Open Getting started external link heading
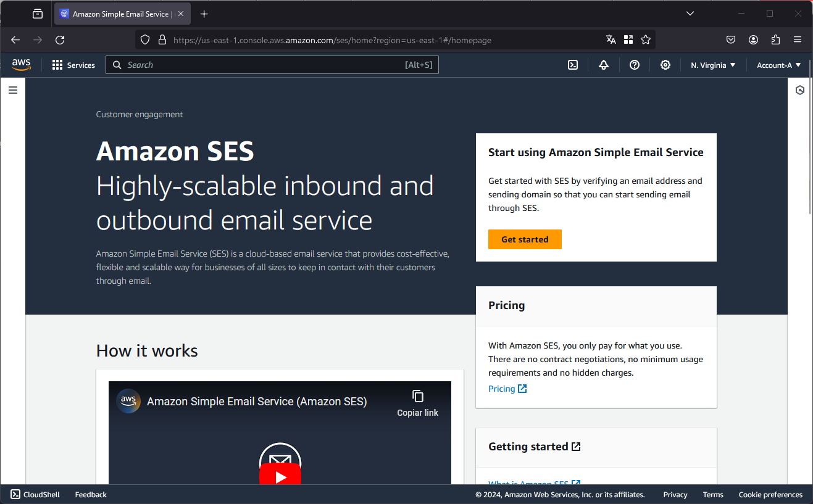This screenshot has height=504, width=813. pyautogui.click(x=534, y=447)
